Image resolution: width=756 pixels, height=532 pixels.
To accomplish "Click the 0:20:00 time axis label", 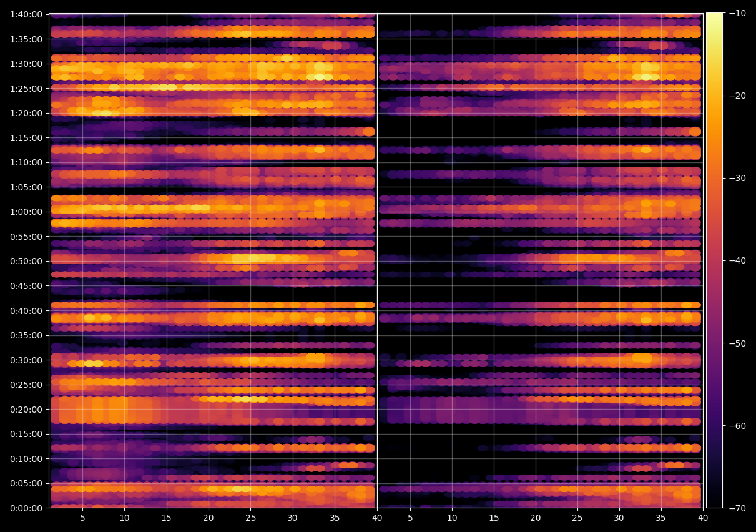I will coord(26,409).
